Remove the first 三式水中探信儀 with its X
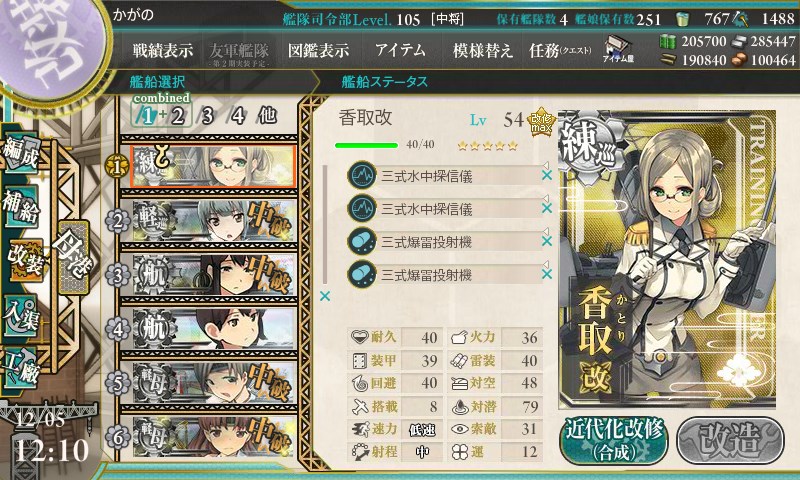This screenshot has width=800, height=480. (x=547, y=175)
